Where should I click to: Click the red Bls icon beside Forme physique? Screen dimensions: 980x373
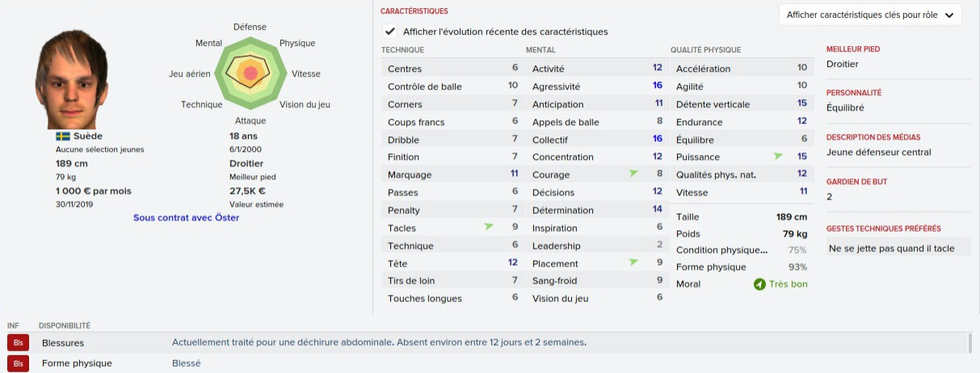tap(18, 363)
